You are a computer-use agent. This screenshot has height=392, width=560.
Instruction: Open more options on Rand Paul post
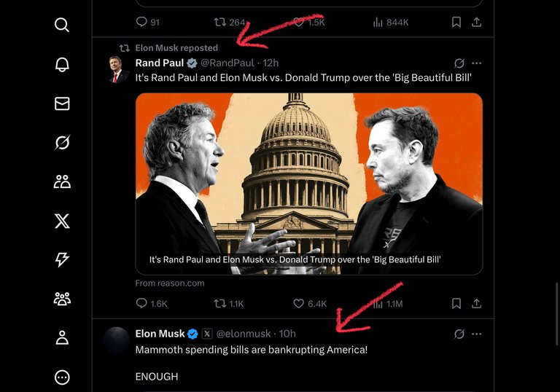[476, 63]
